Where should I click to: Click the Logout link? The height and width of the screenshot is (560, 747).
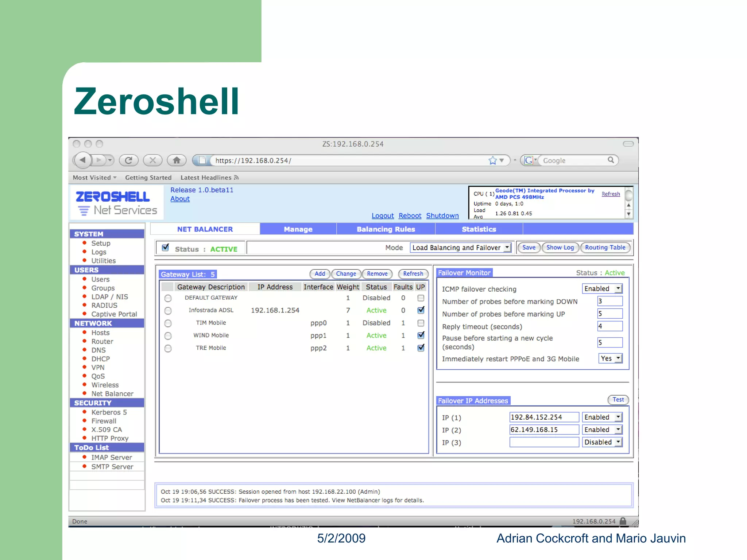[383, 215]
